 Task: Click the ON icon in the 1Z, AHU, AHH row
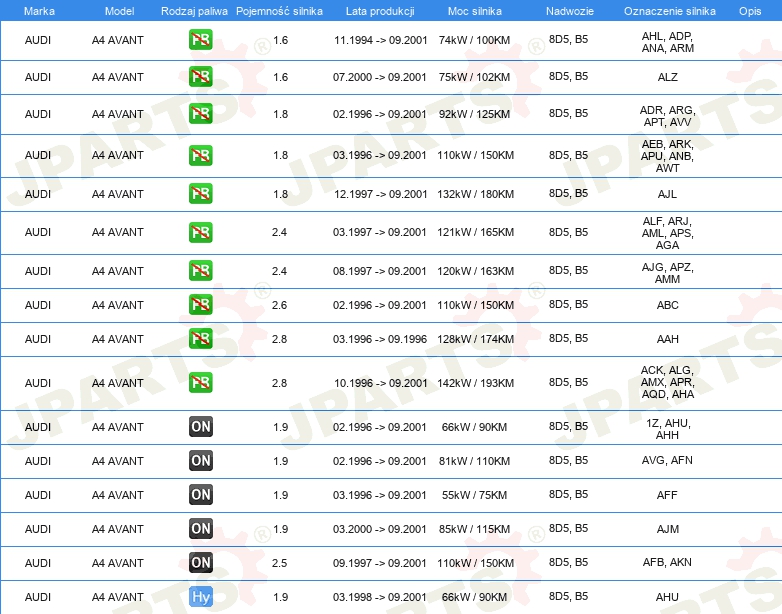point(200,426)
